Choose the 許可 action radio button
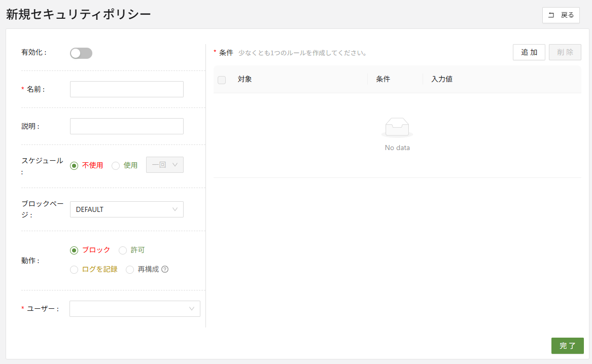This screenshot has height=364, width=592. (x=123, y=250)
